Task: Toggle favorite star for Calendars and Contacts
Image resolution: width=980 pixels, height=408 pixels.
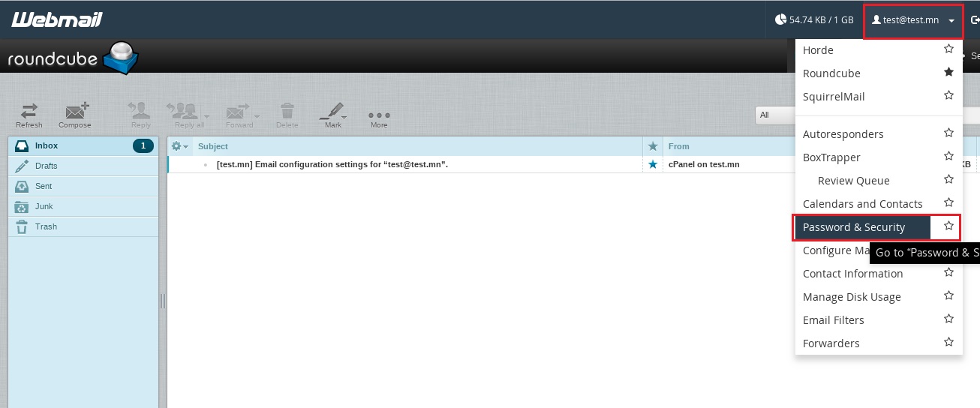Action: [x=948, y=202]
